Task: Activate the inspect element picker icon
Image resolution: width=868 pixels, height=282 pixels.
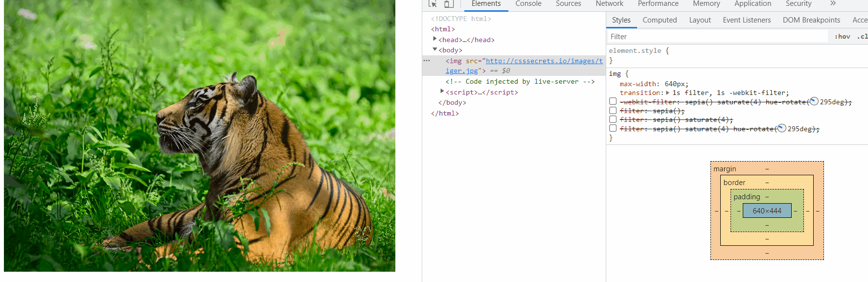Action: (x=433, y=3)
